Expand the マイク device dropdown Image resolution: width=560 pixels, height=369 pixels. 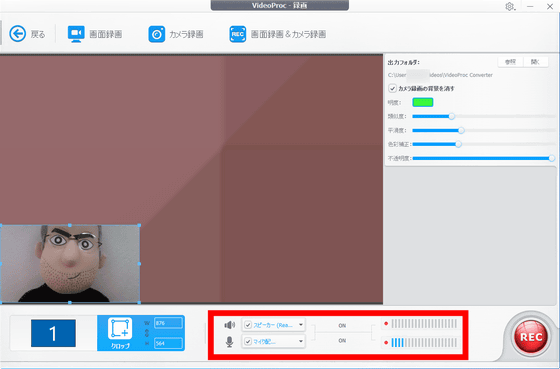tap(301, 342)
